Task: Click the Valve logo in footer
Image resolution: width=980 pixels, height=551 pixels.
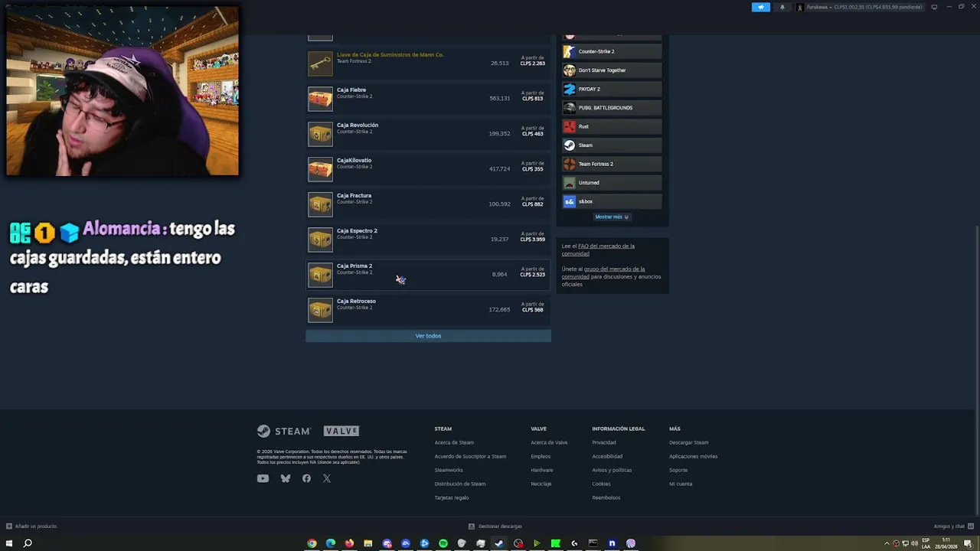Action: click(341, 431)
